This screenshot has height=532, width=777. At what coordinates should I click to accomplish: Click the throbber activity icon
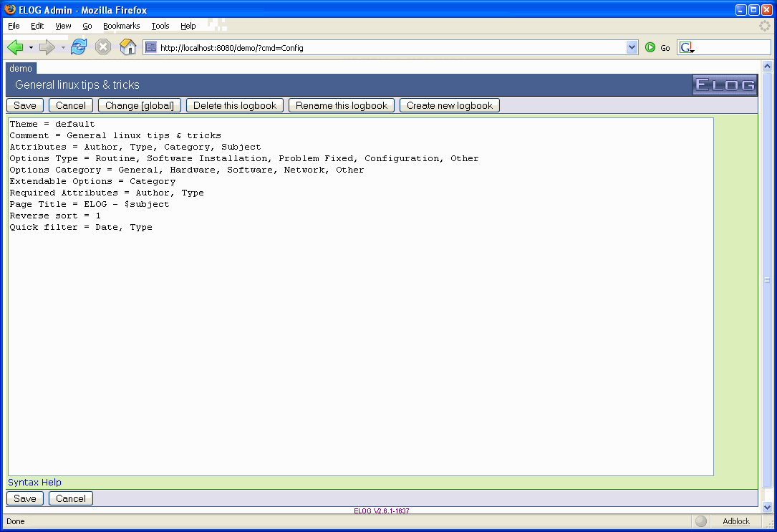tap(765, 26)
